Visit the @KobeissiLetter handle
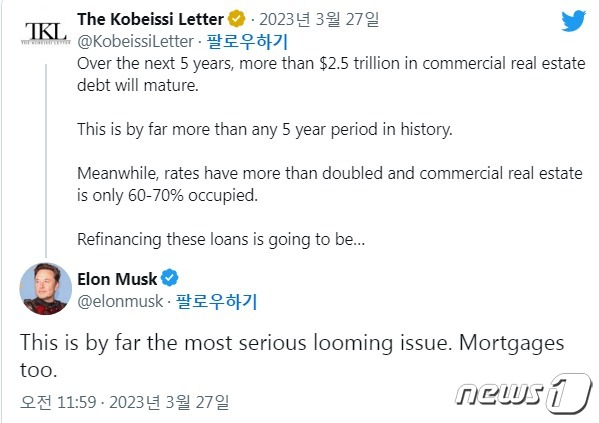The height and width of the screenshot is (423, 599). tap(136, 42)
